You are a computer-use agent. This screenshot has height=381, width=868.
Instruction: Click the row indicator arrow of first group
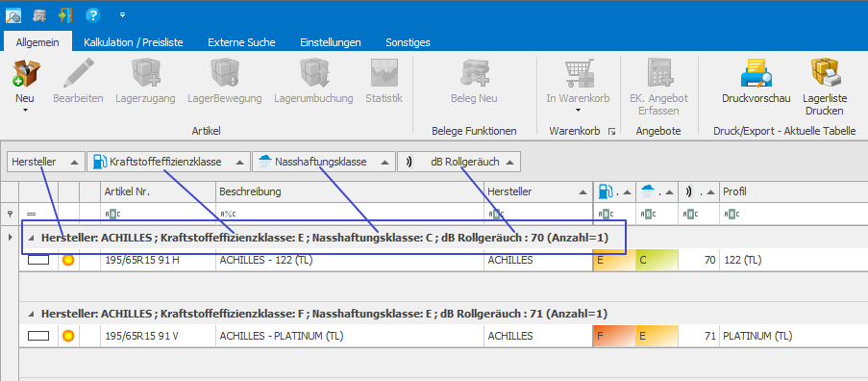click(9, 238)
